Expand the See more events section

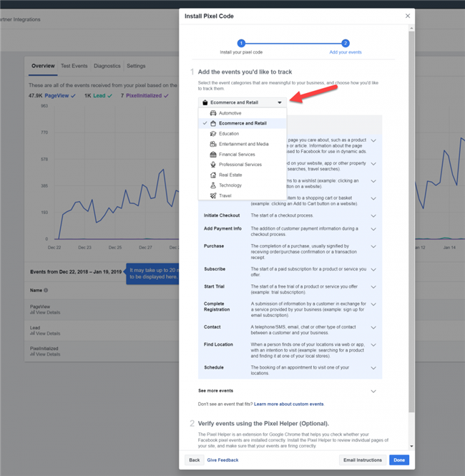tap(373, 391)
